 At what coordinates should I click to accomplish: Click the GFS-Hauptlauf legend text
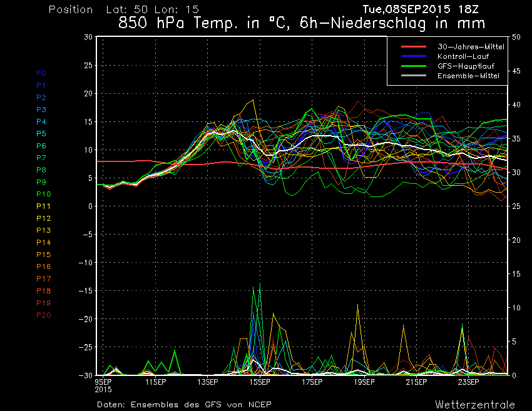466,66
